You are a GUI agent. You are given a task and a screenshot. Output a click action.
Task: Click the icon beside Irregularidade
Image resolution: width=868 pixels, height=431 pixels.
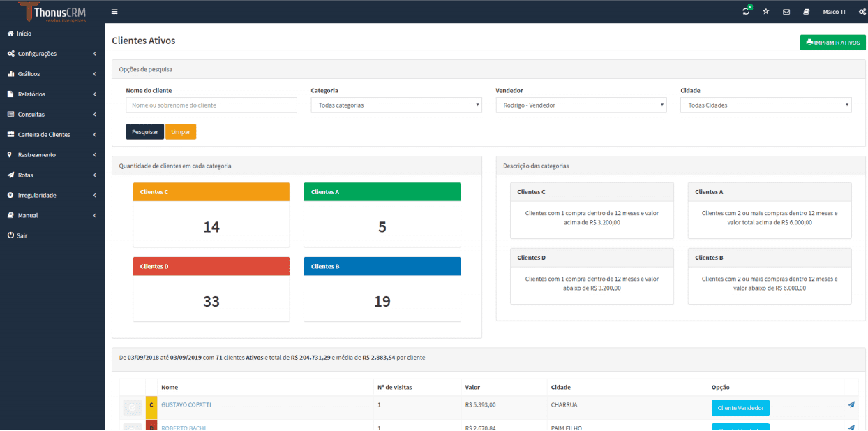(x=10, y=196)
